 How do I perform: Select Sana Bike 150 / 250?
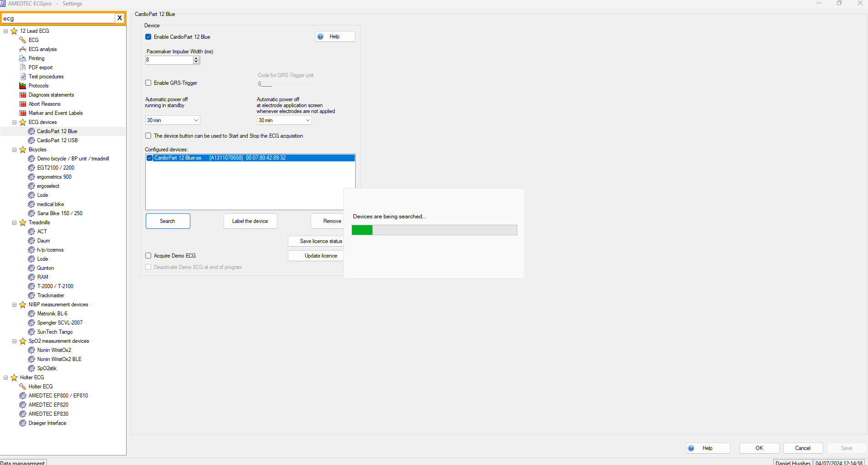pos(60,213)
